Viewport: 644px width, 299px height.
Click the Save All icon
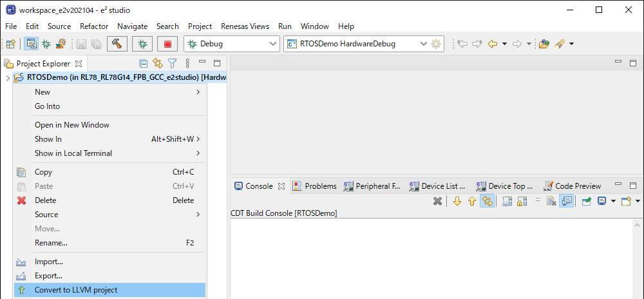point(96,44)
